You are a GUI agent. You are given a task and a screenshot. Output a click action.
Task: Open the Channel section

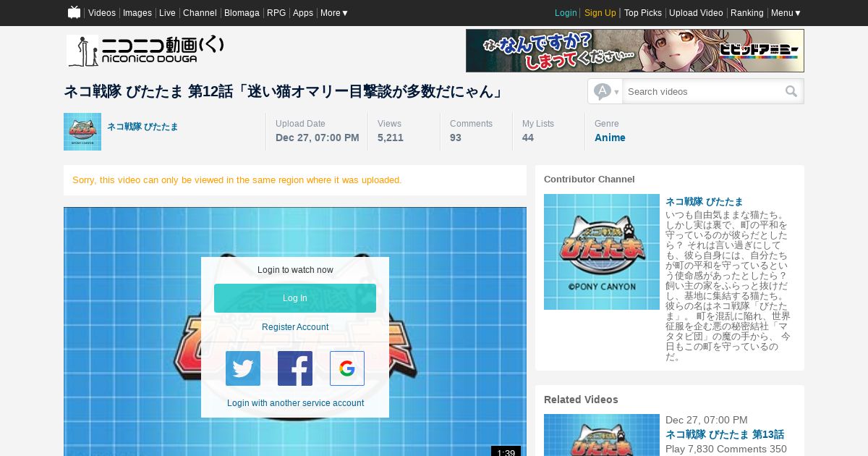coord(200,13)
